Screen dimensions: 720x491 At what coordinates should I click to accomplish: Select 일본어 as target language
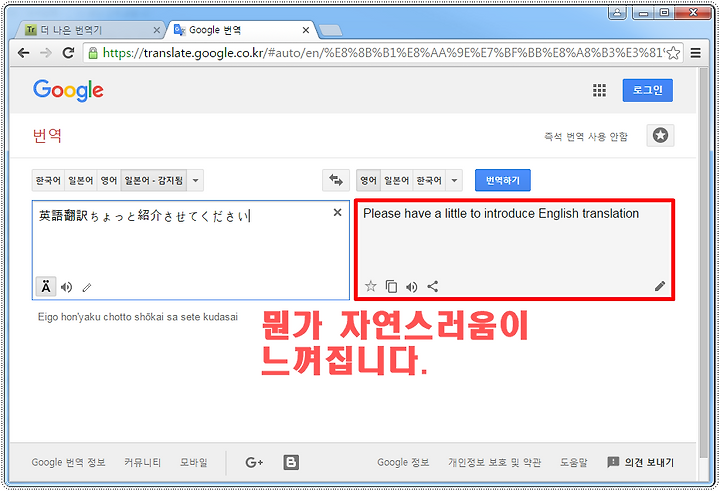pos(396,181)
